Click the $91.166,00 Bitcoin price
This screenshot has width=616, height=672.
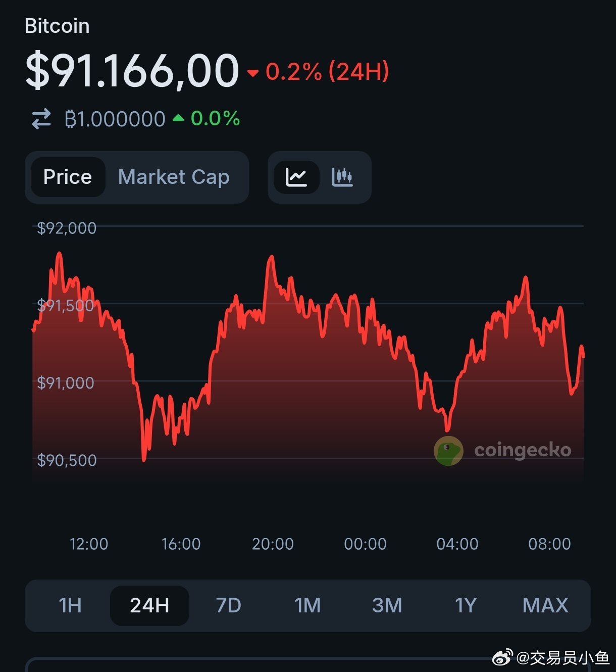point(132,71)
